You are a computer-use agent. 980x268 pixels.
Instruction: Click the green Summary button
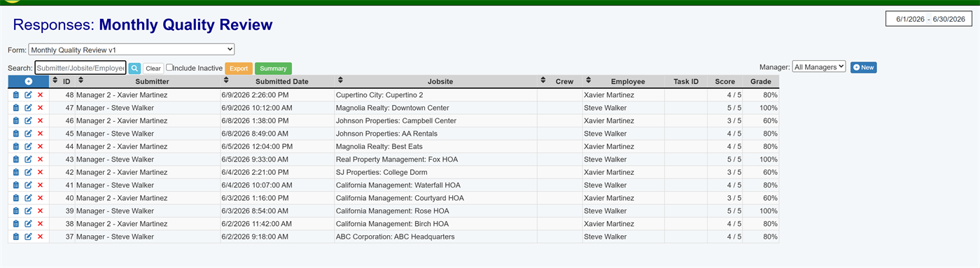273,69
